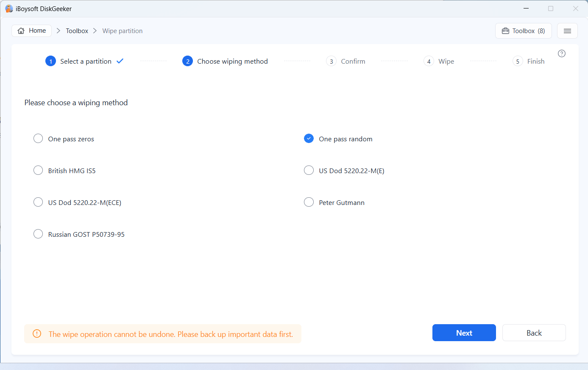The height and width of the screenshot is (370, 588).
Task: Close the DiskGeeker window
Action: pos(576,8)
